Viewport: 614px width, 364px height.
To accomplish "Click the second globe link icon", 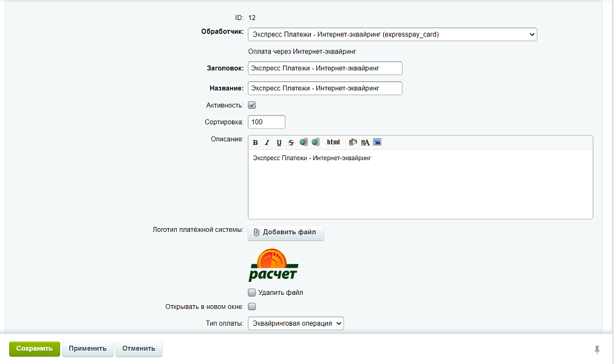I will [x=316, y=143].
